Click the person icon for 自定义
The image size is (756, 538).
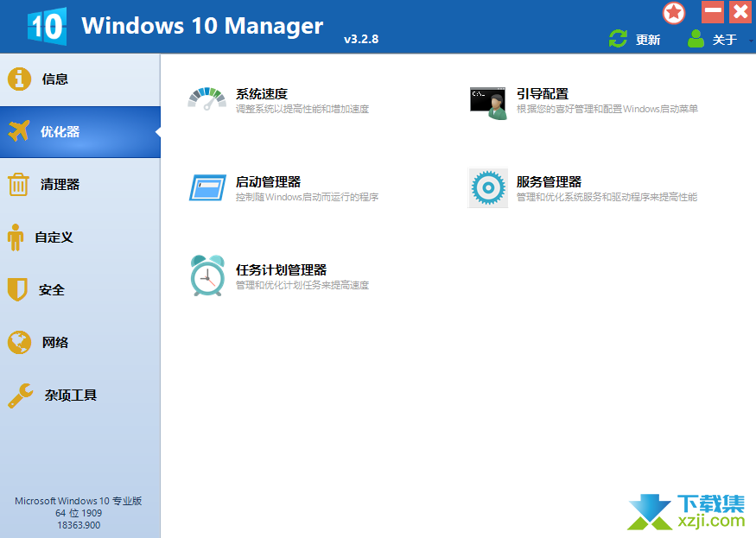click(16, 237)
